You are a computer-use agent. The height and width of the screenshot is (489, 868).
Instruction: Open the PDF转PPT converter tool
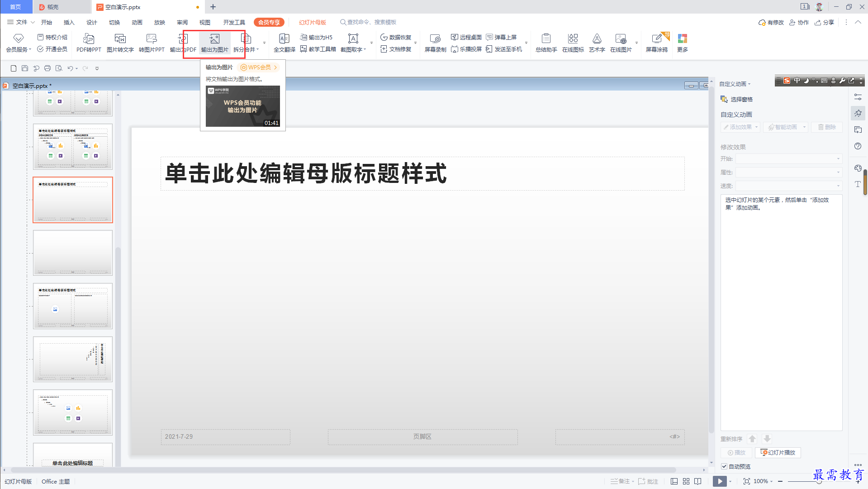point(89,43)
